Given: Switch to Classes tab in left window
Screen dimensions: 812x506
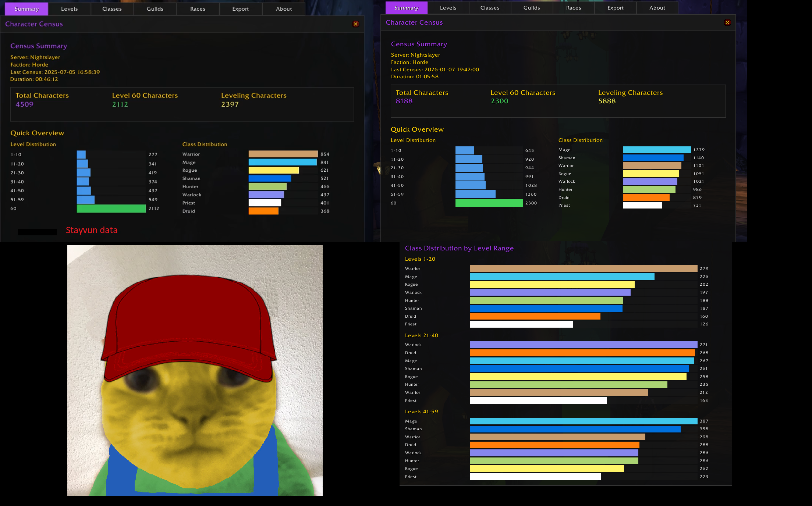Looking at the screenshot, I should coord(112,9).
